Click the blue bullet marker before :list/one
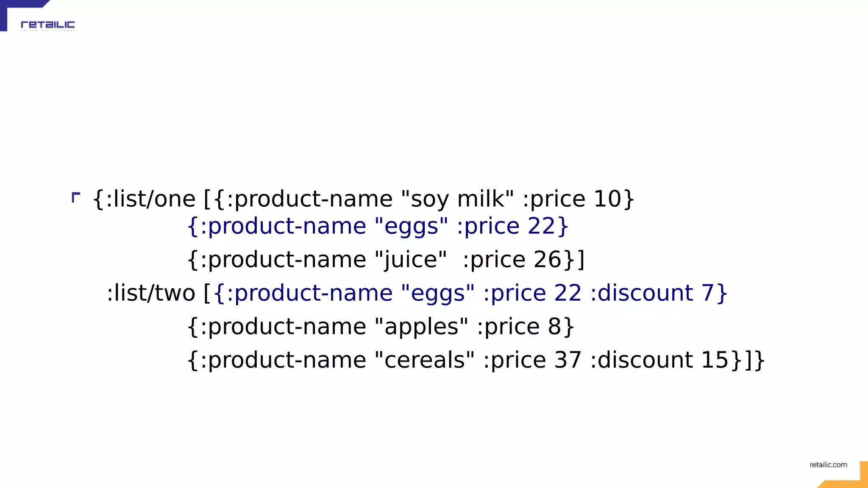This screenshot has height=488, width=868. point(75,197)
